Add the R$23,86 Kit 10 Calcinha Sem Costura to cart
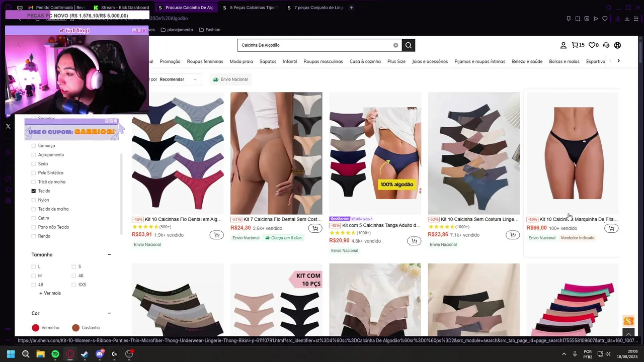 tap(512, 235)
